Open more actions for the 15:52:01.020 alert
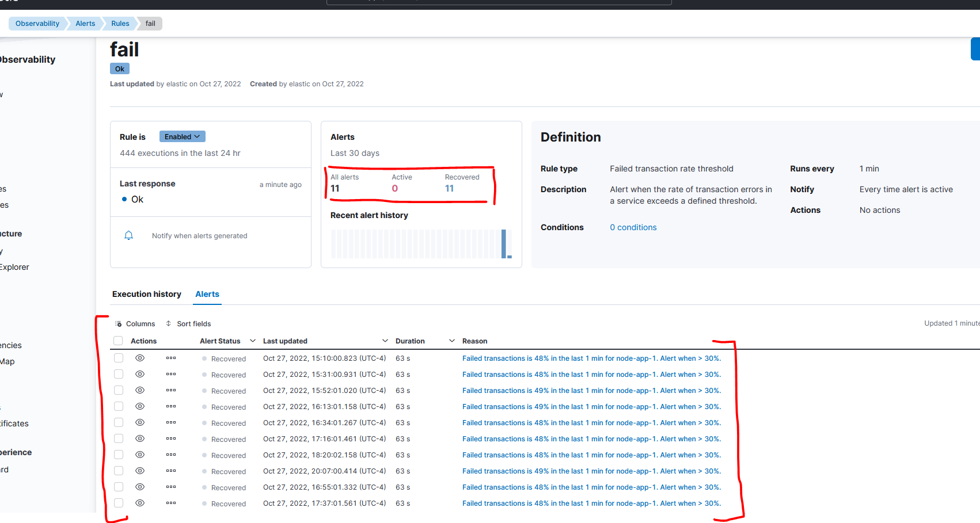 point(171,390)
